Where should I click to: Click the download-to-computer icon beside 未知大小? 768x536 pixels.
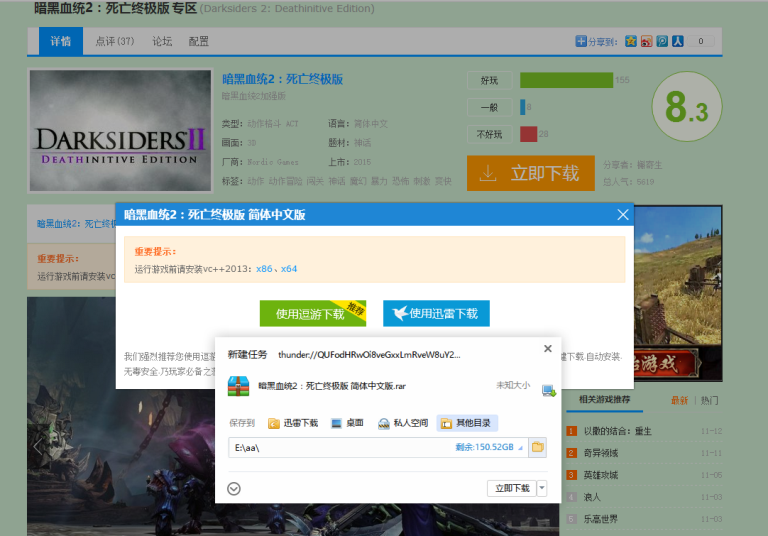(549, 391)
